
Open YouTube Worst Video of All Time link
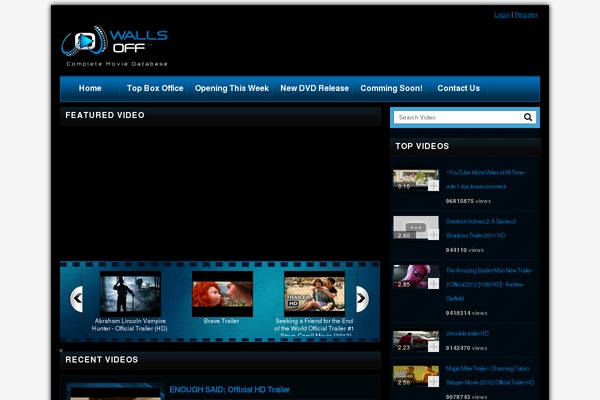[486, 180]
